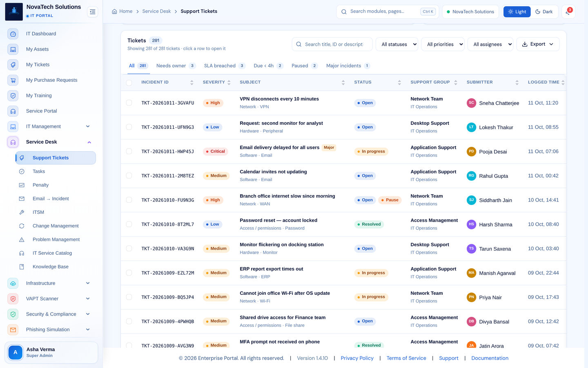The image size is (588, 368).
Task: Click the Problem Management warning icon
Action: (x=22, y=240)
